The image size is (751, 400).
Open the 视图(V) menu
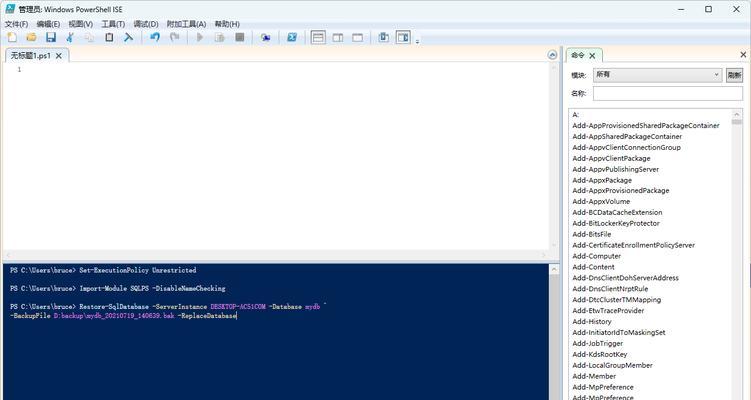[x=80, y=24]
